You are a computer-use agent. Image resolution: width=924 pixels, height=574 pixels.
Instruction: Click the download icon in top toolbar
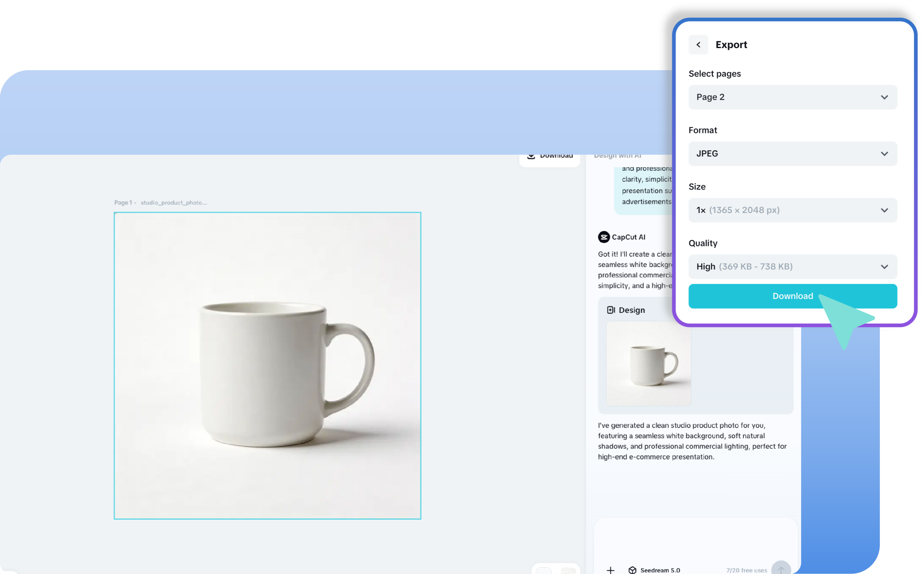pos(531,156)
